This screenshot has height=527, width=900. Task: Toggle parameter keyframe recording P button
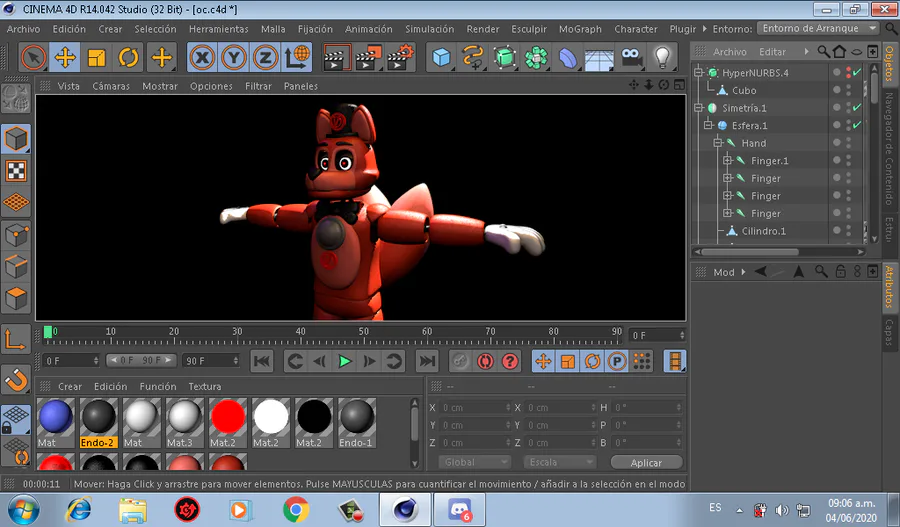coord(617,361)
